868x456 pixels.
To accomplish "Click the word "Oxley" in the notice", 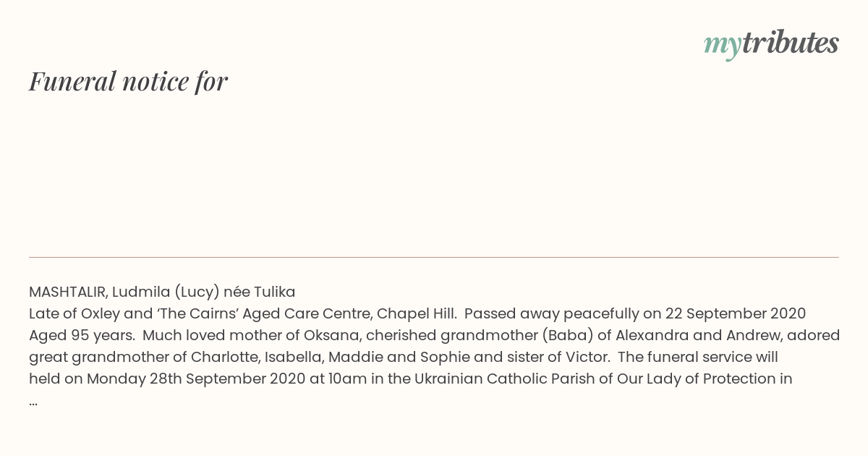I will pos(99,314).
